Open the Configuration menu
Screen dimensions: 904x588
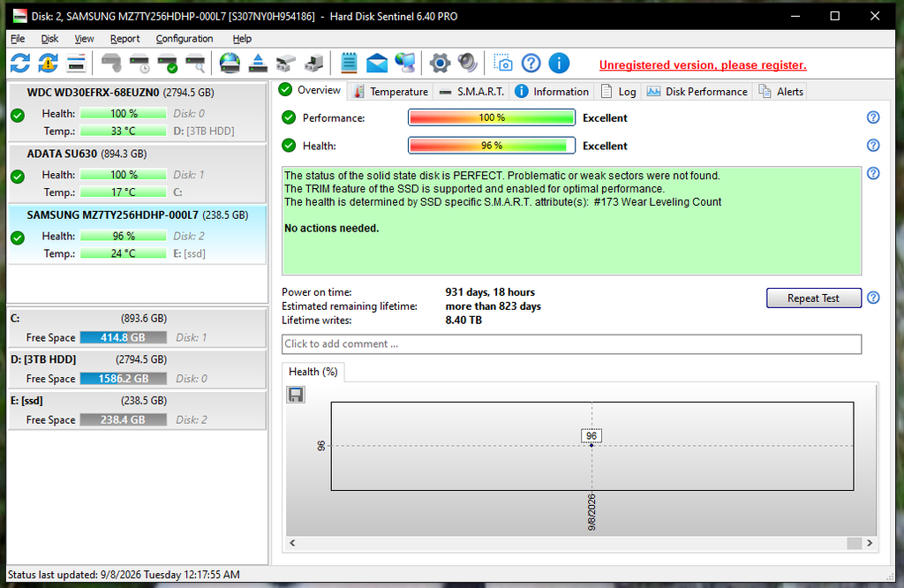tap(185, 39)
